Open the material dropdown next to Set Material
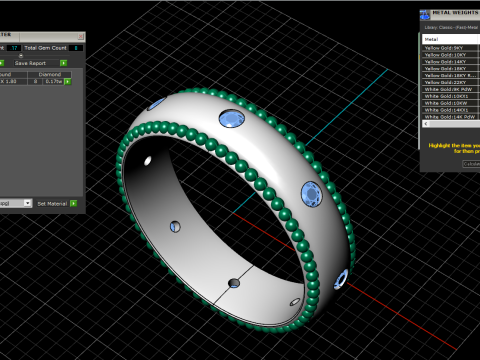This screenshot has width=480, height=360. (28, 203)
